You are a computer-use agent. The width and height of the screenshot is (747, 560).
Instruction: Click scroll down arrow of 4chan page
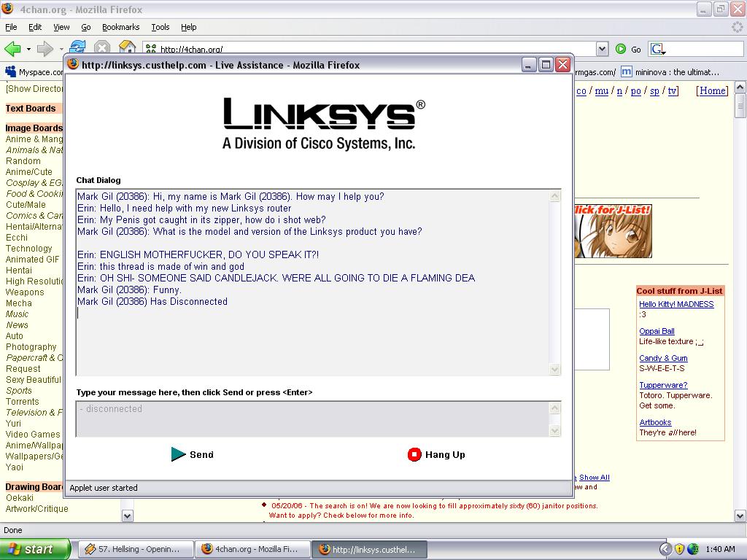740,516
